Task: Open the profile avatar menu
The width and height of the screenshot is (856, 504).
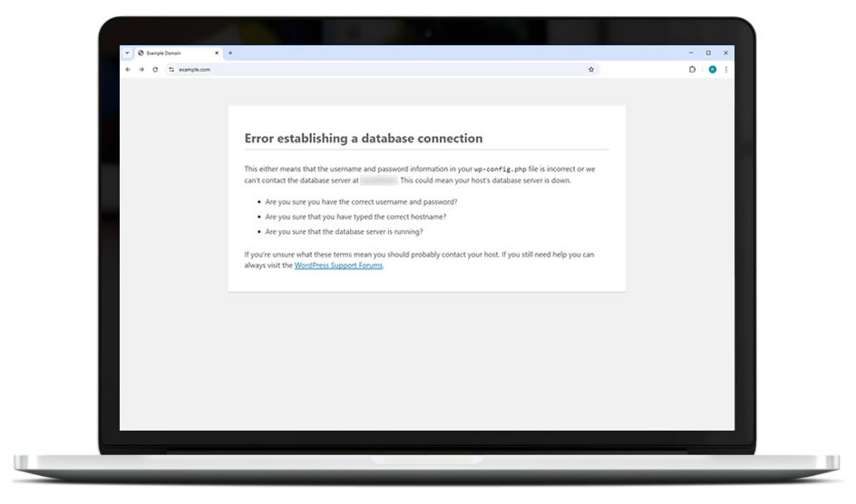Action: 713,69
